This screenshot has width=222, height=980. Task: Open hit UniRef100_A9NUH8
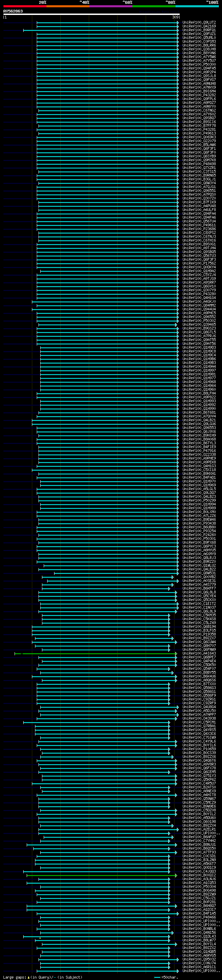(199, 83)
